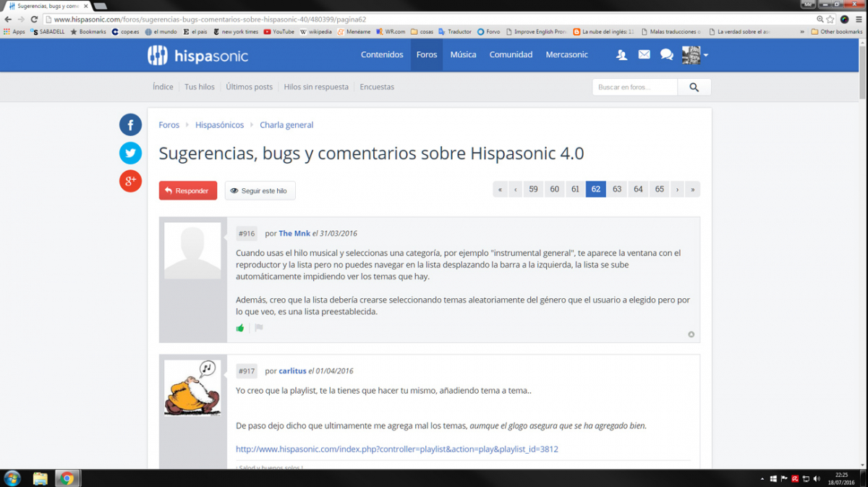Open the chat bubbles icon in header
Image resolution: width=868 pixels, height=487 pixels.
(667, 55)
